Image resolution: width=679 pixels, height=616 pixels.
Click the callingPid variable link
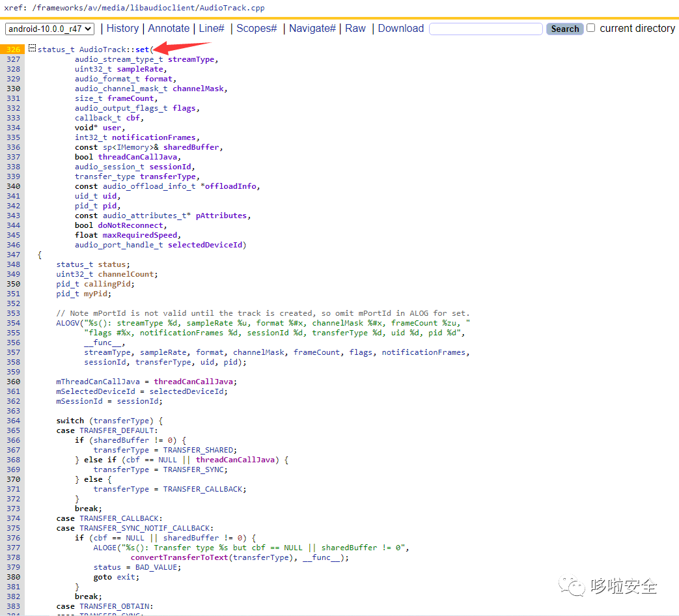[x=107, y=284]
